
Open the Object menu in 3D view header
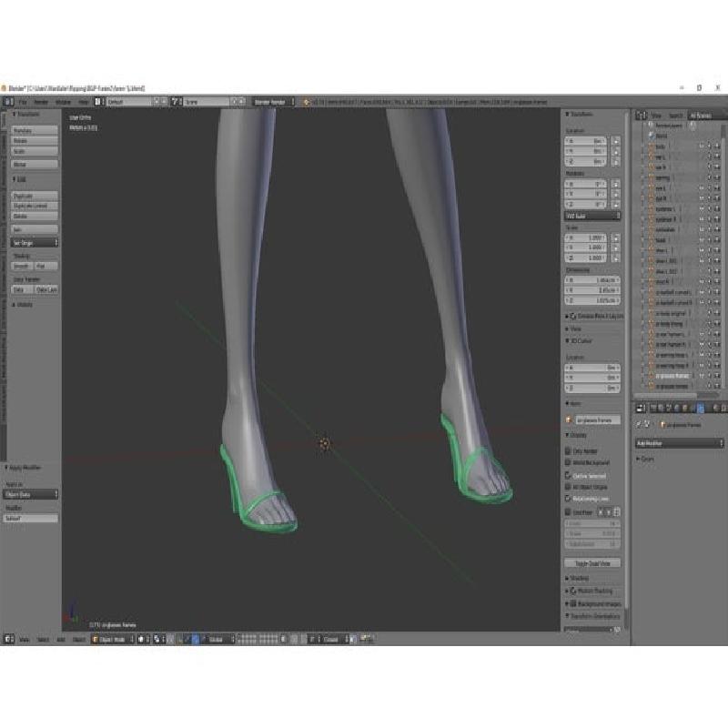click(78, 640)
